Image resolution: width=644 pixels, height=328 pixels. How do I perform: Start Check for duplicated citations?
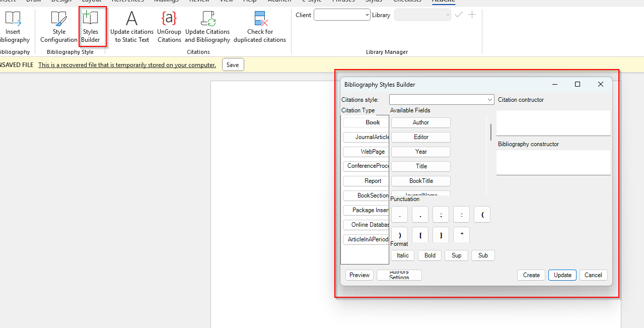pos(260,27)
